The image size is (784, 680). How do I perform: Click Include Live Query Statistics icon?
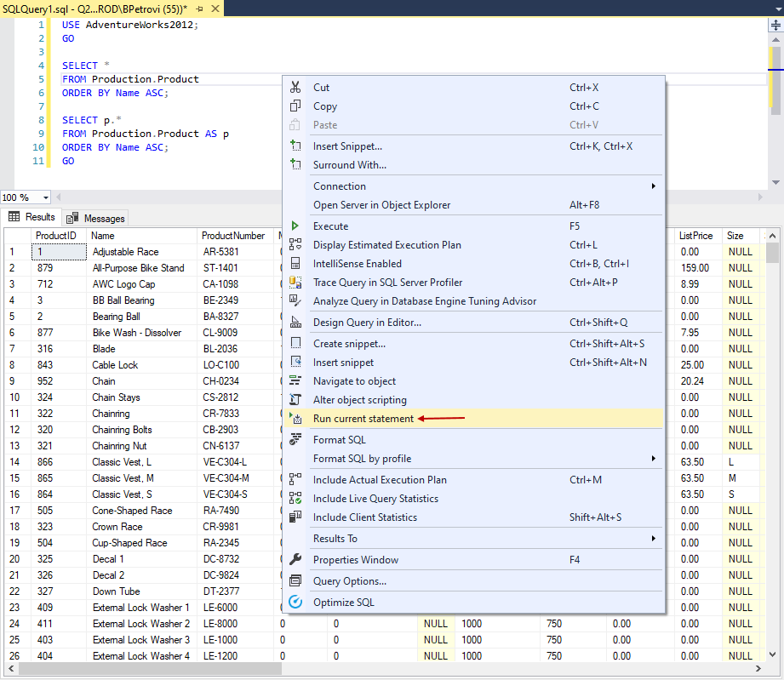tap(295, 498)
